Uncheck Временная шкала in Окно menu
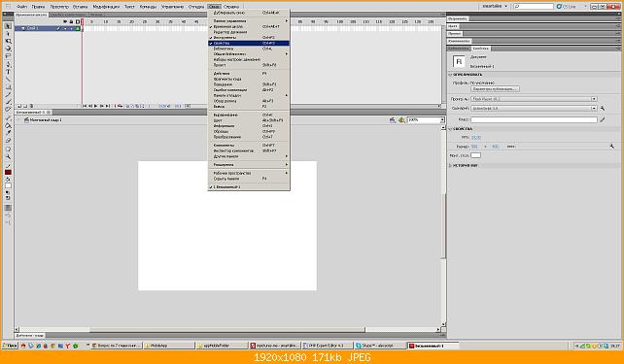624x364 pixels. tap(249, 26)
